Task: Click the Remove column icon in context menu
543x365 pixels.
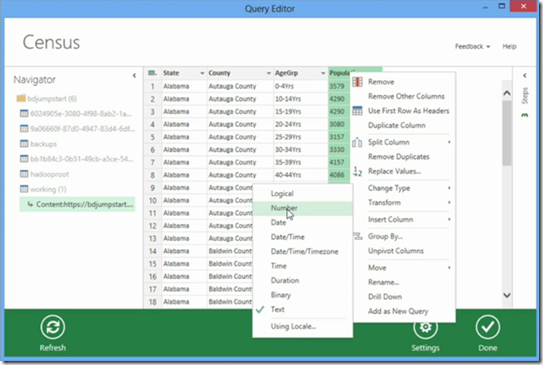Action: point(357,82)
